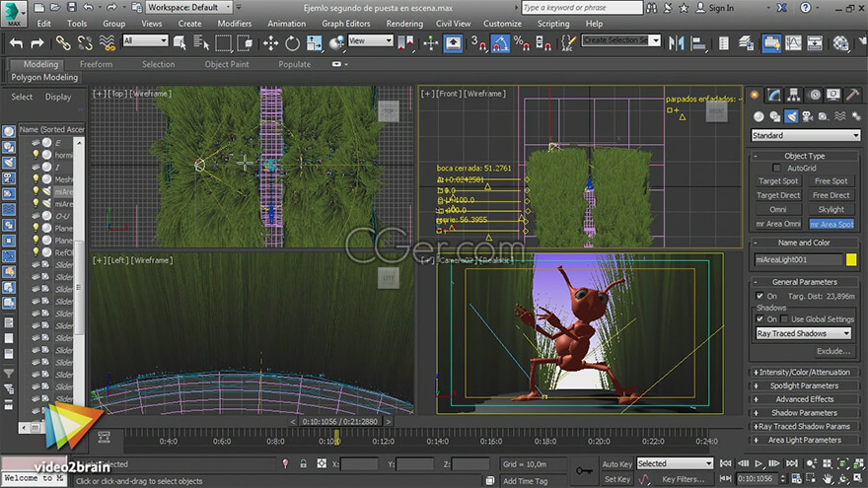Open the Selected key filter dropdown

pyautogui.click(x=675, y=463)
